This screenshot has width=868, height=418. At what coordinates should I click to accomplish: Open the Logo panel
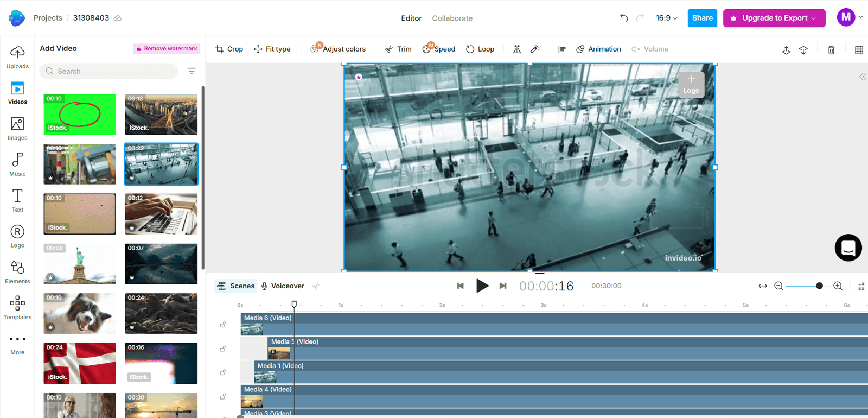click(x=17, y=237)
